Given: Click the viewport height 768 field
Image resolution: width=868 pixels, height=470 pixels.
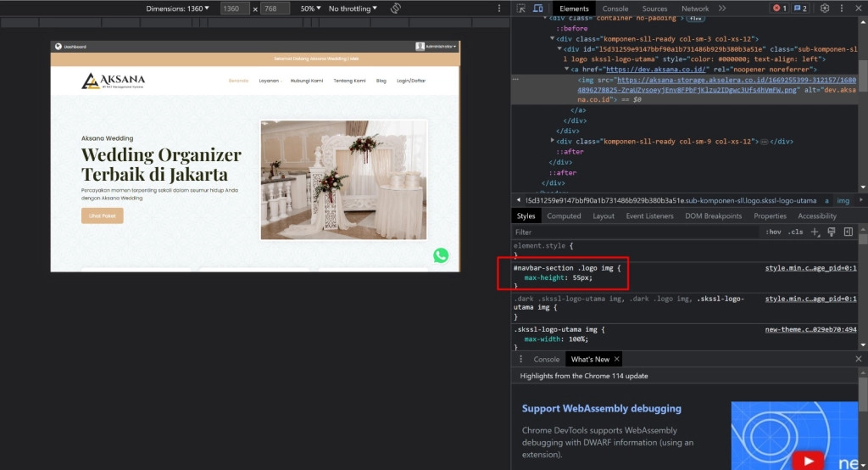Looking at the screenshot, I should coord(275,8).
